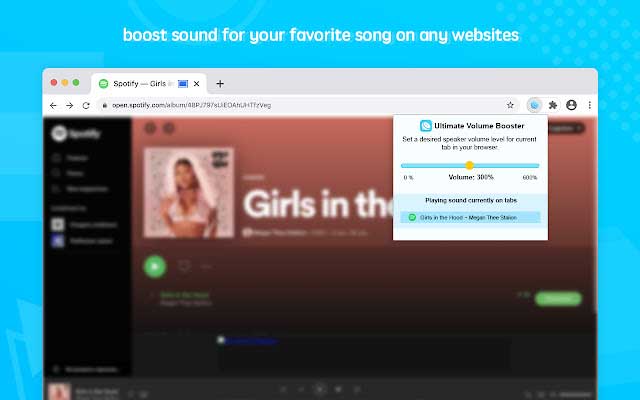Click the Spotify icon in playing tabs list
This screenshot has width=640, height=400.
click(412, 218)
